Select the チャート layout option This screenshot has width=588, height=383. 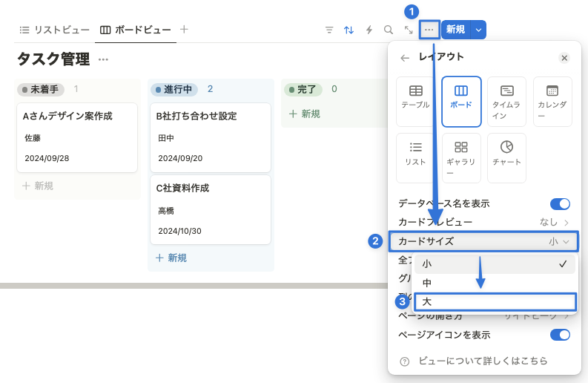click(x=506, y=157)
